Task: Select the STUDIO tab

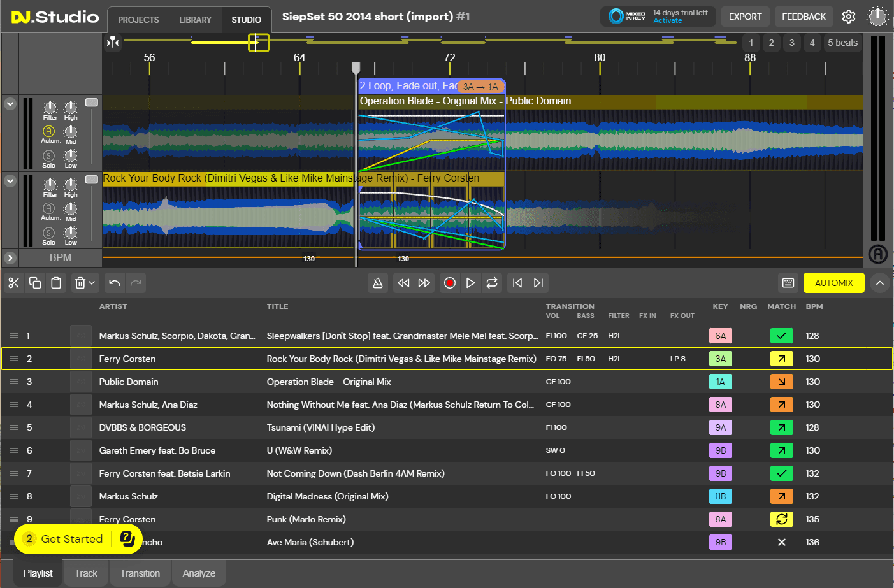Action: click(247, 20)
